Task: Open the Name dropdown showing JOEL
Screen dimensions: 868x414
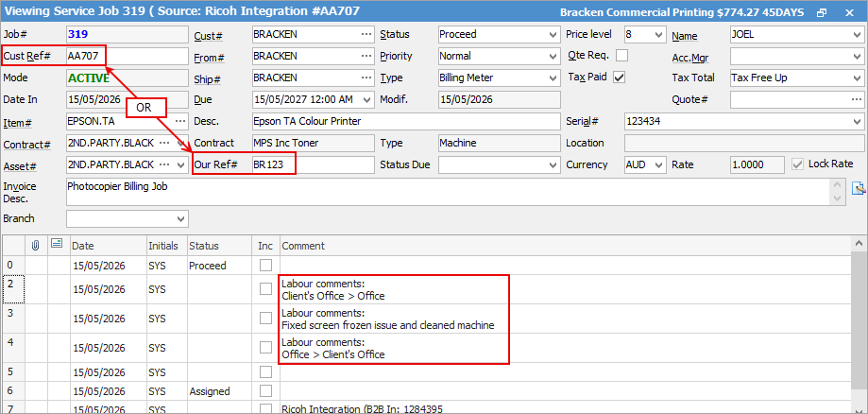Action: [857, 34]
